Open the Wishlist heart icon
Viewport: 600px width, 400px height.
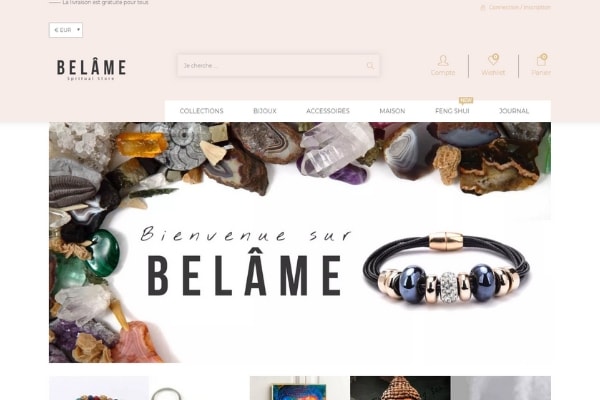pyautogui.click(x=493, y=60)
